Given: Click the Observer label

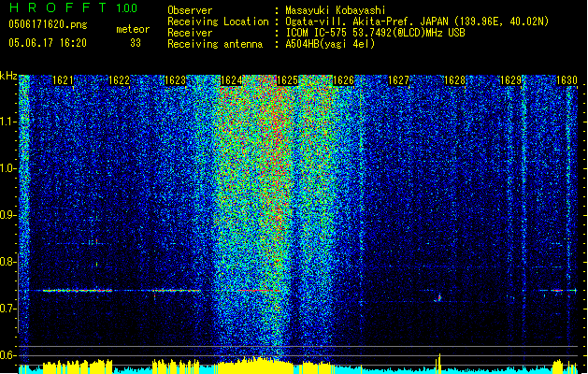Looking at the screenshot, I should click(190, 10).
